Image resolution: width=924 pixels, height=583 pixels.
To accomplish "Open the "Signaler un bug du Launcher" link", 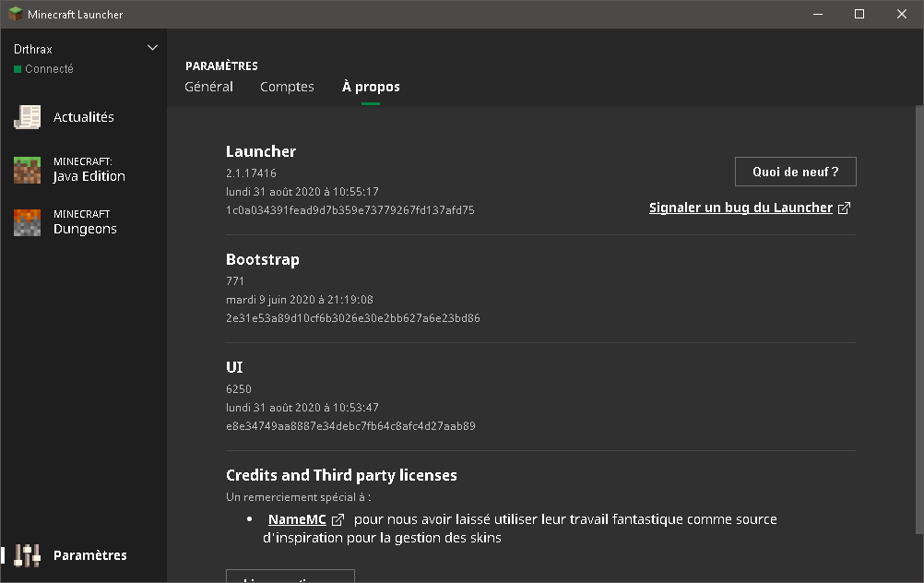I will pos(740,208).
